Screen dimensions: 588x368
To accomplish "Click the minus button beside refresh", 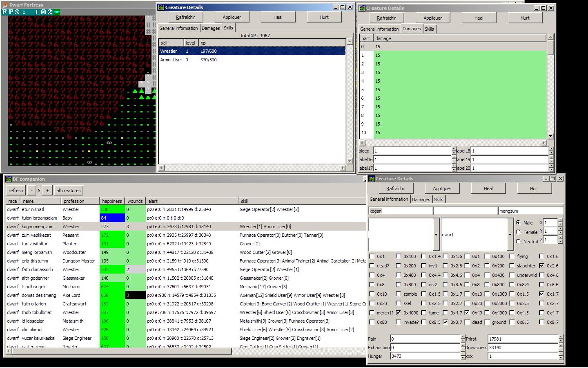I will point(32,191).
